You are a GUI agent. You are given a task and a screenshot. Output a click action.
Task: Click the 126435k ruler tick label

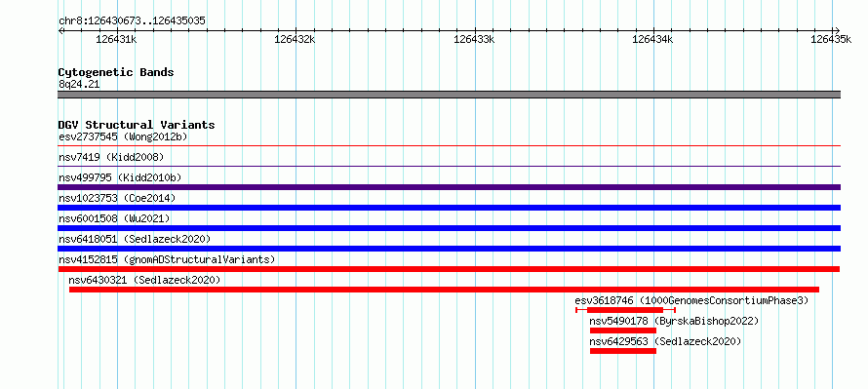(x=831, y=39)
